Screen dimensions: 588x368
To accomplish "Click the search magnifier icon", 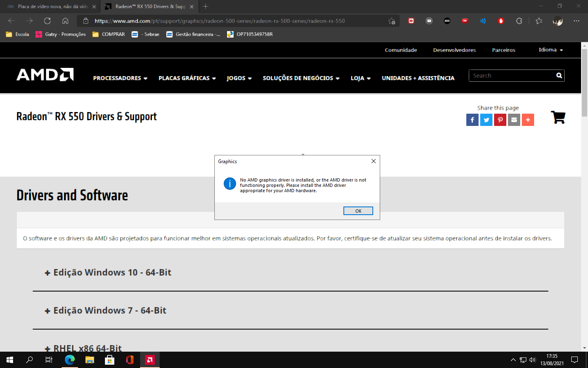I will pyautogui.click(x=559, y=76).
